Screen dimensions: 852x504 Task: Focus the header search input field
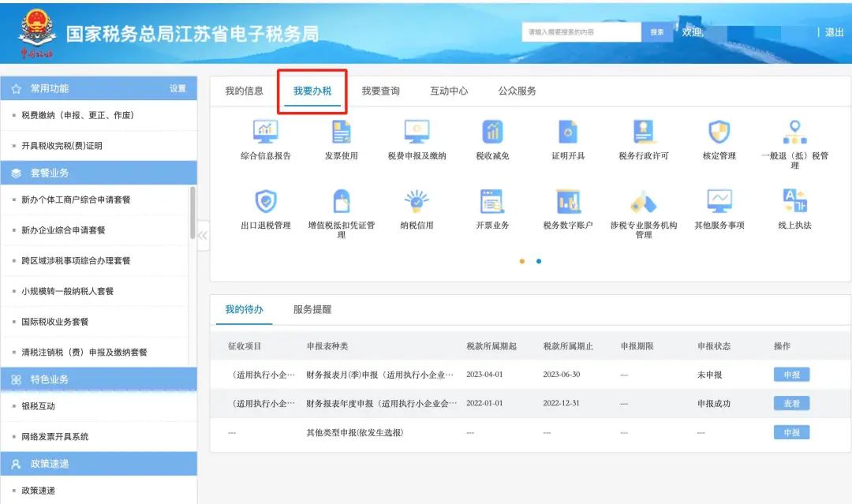point(582,32)
